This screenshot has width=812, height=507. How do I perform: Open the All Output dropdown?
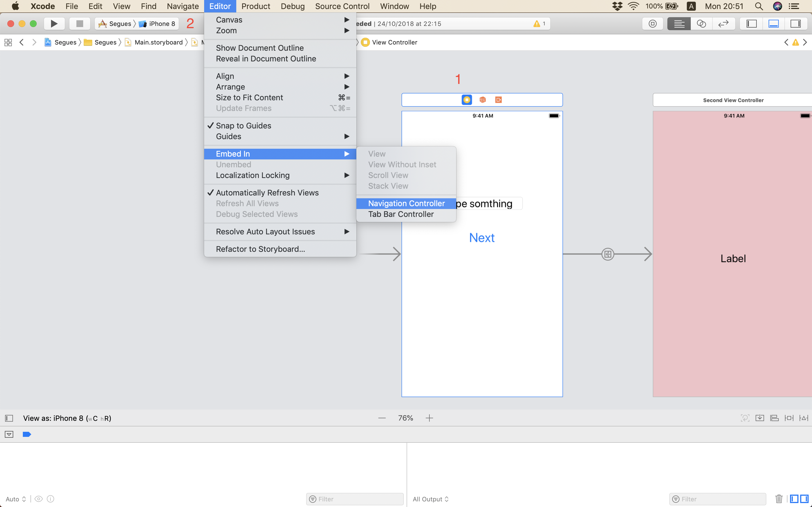[431, 499]
